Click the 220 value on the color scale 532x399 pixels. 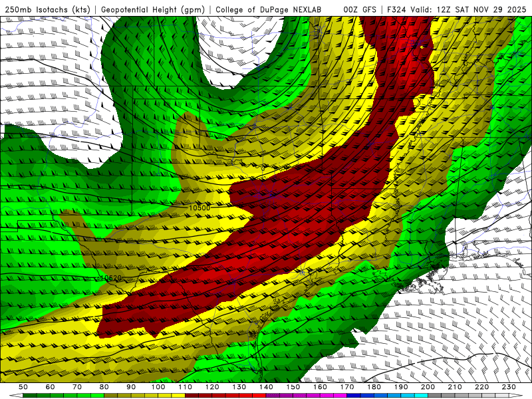pos(481,387)
